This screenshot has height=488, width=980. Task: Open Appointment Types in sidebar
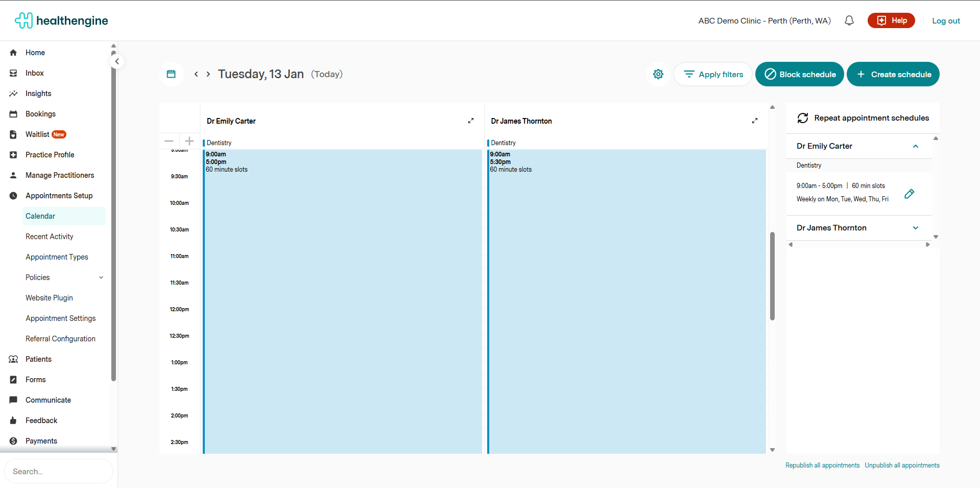57,257
